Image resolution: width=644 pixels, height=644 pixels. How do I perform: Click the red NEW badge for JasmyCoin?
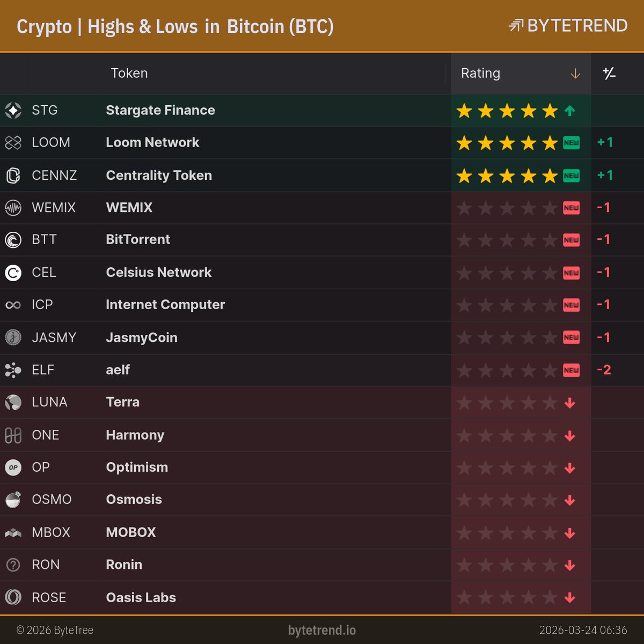tap(571, 338)
